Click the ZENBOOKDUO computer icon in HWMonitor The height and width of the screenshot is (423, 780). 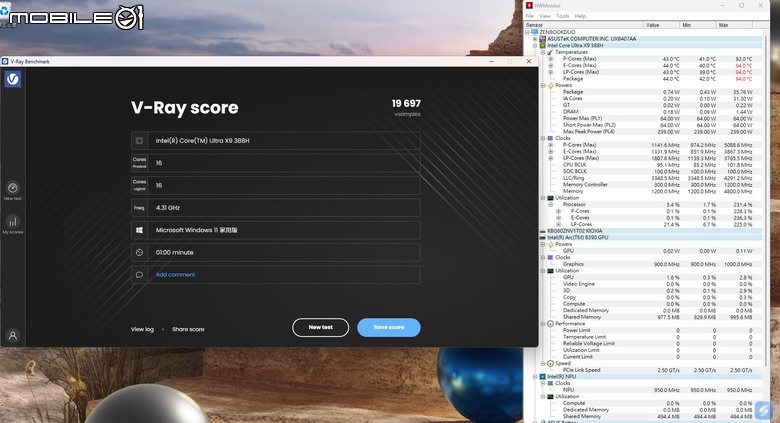pyautogui.click(x=535, y=32)
